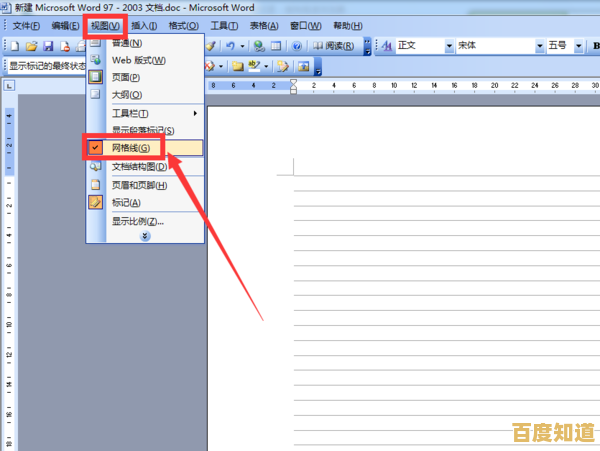Image resolution: width=600 pixels, height=451 pixels.
Task: Click the Format Painter brush icon
Action: click(213, 46)
